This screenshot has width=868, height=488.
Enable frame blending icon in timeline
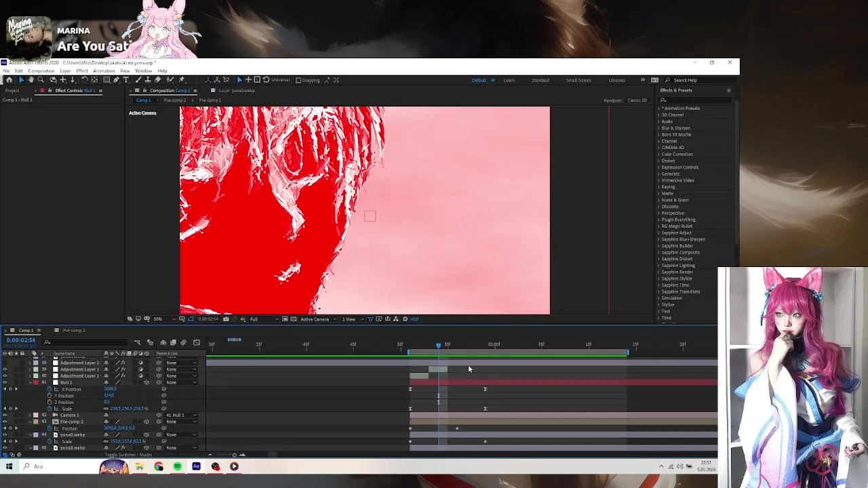coord(173,343)
